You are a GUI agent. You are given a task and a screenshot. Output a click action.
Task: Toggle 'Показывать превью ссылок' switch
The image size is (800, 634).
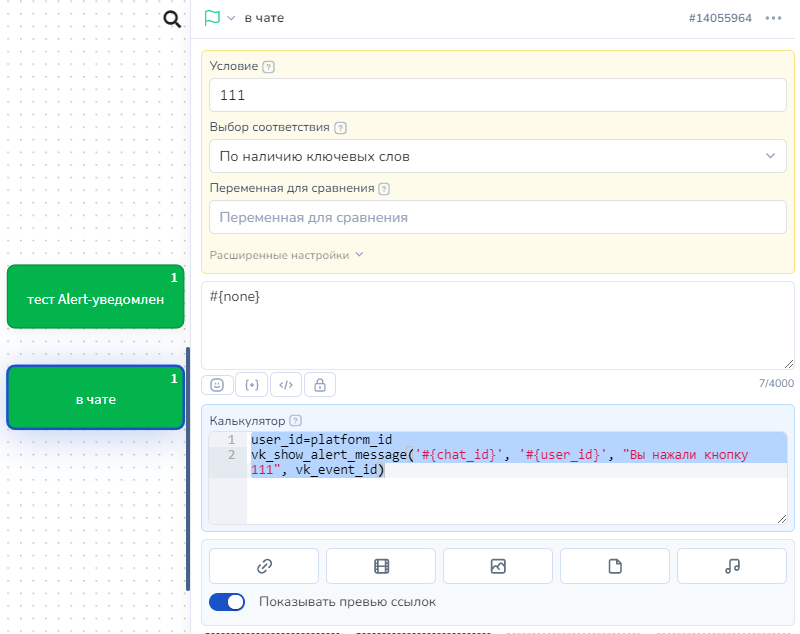pyautogui.click(x=227, y=602)
